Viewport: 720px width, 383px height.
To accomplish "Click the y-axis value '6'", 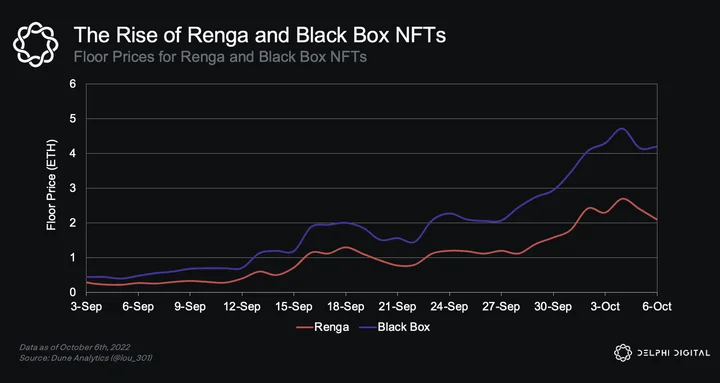I will click(x=73, y=84).
